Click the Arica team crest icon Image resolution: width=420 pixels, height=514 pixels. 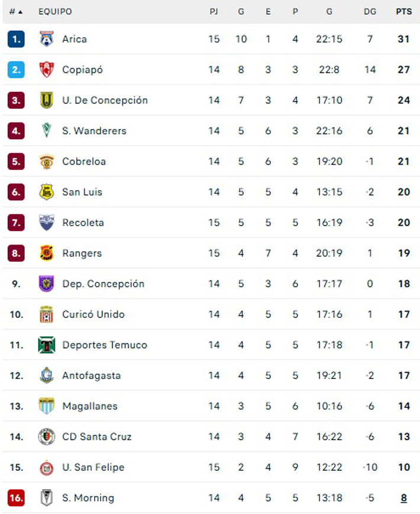[46, 39]
